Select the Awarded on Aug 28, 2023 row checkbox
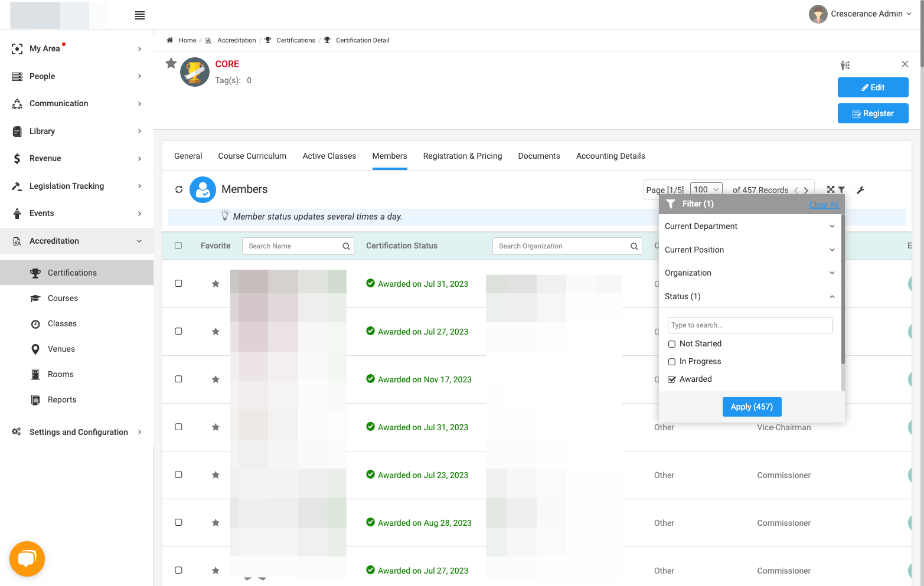This screenshot has height=586, width=924. pyautogui.click(x=178, y=522)
